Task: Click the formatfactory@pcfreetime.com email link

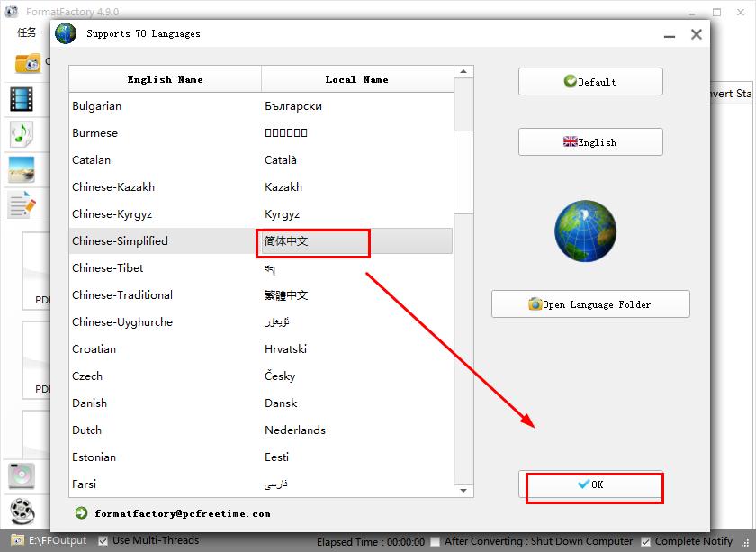Action: (x=182, y=513)
